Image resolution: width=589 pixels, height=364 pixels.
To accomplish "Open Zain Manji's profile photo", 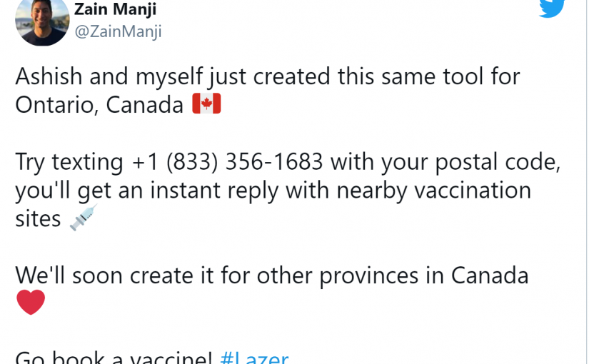I will tap(42, 21).
